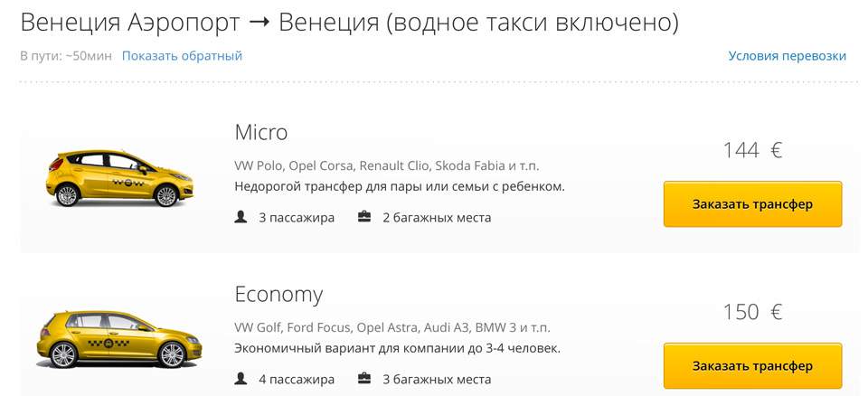This screenshot has width=868, height=396.
Task: Click the "2 багажных места" luggage label
Action: [x=437, y=217]
